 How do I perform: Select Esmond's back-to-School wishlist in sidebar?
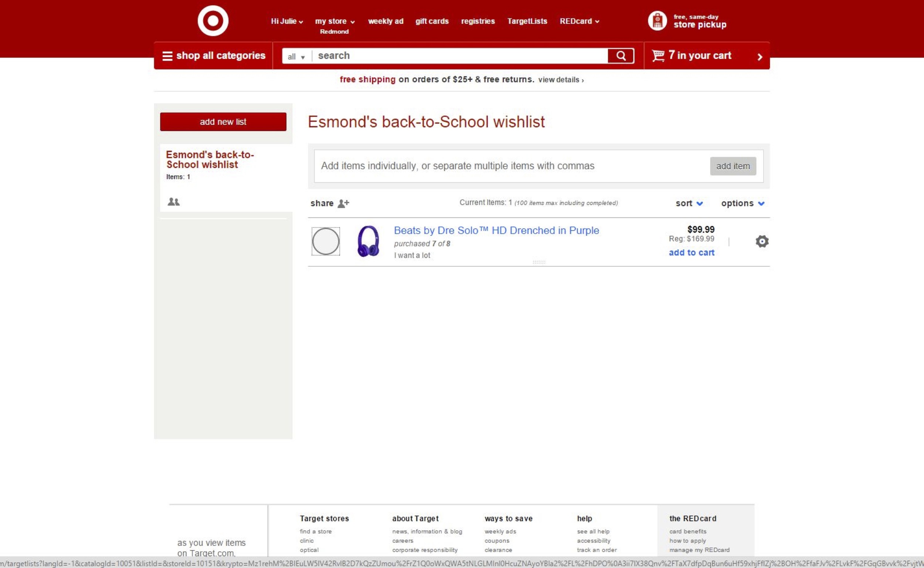[210, 159]
